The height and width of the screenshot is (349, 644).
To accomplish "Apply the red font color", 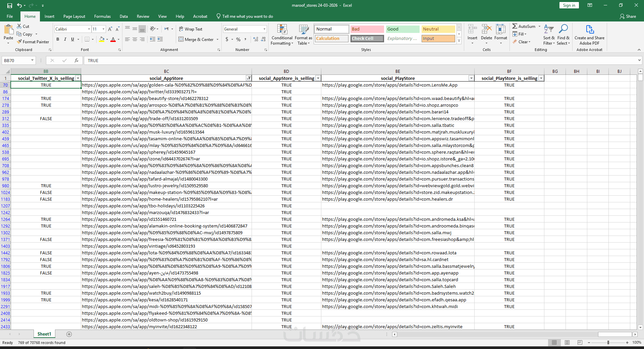I will pos(113,39).
